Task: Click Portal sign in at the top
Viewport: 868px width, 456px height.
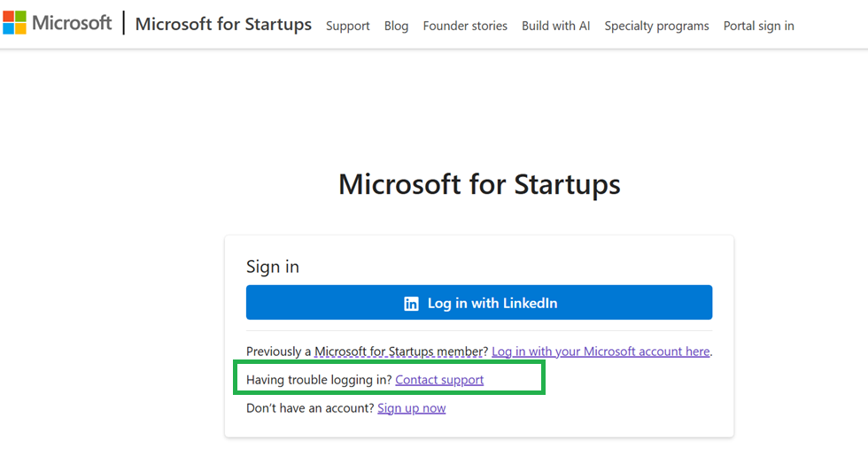Action: [758, 26]
